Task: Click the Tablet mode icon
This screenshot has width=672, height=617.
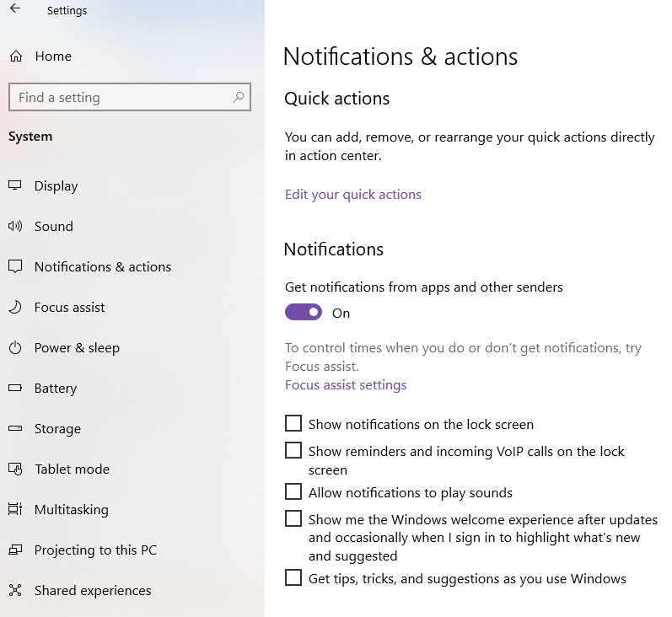Action: 15,469
